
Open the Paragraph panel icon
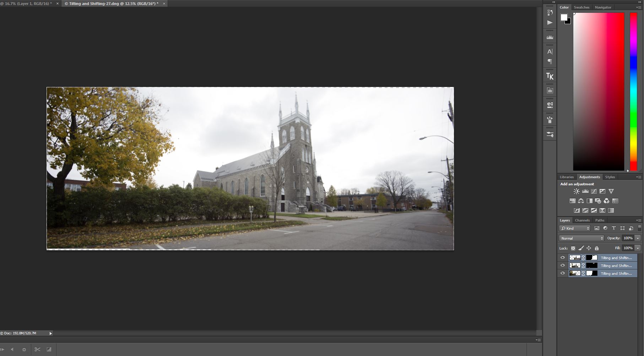coord(550,61)
